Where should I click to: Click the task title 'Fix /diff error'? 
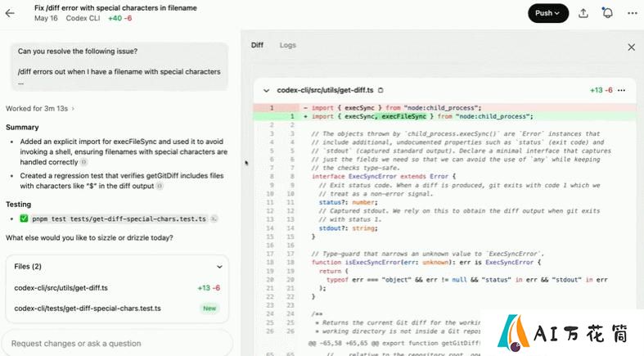click(115, 8)
